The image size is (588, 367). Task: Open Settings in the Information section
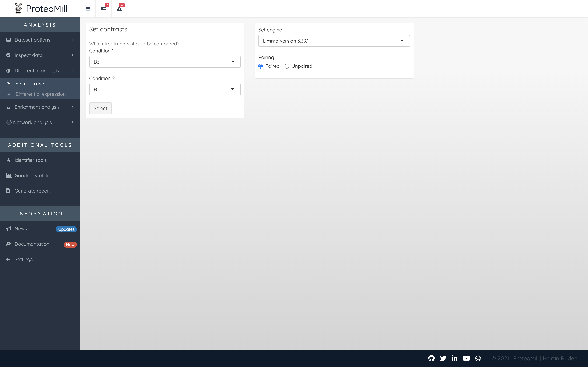23,260
